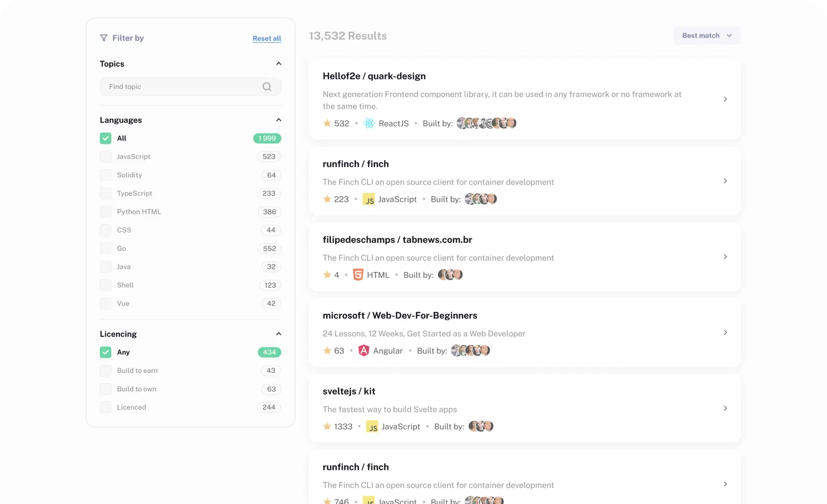Screen dimensions: 827x504
Task: Click the Angular logo icon
Action: coord(363,351)
